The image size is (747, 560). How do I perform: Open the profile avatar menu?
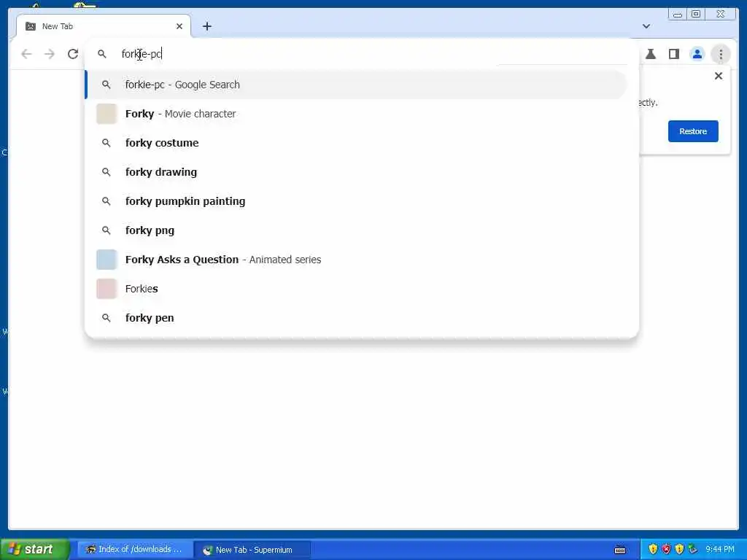(697, 54)
